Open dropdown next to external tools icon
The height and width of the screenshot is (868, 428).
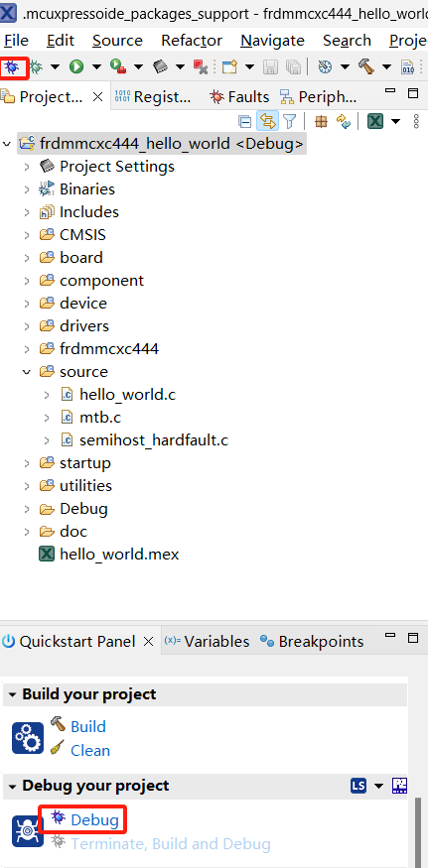point(138,67)
